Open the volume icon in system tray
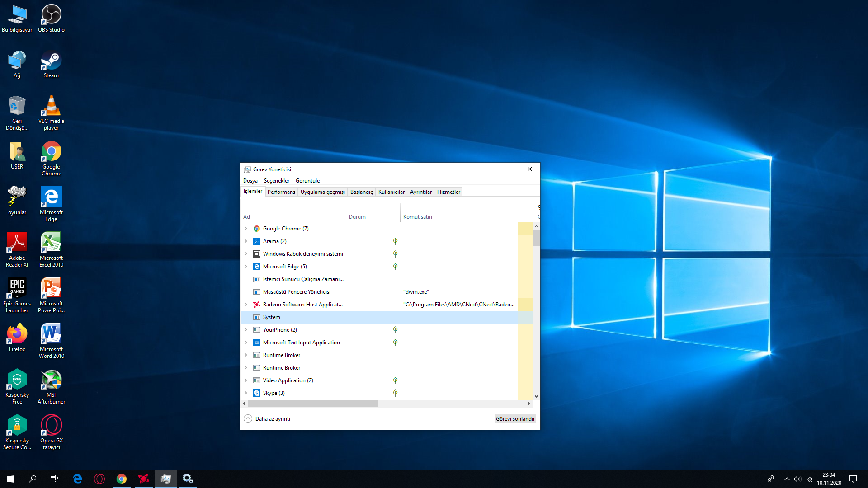This screenshot has height=488, width=868. point(797,479)
